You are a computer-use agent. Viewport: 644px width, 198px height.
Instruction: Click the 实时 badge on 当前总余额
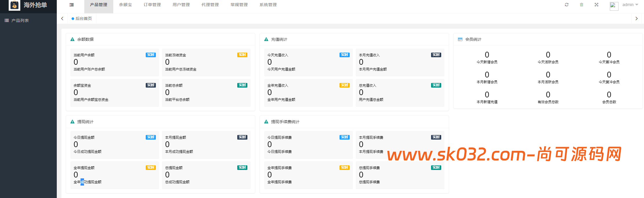[242, 85]
